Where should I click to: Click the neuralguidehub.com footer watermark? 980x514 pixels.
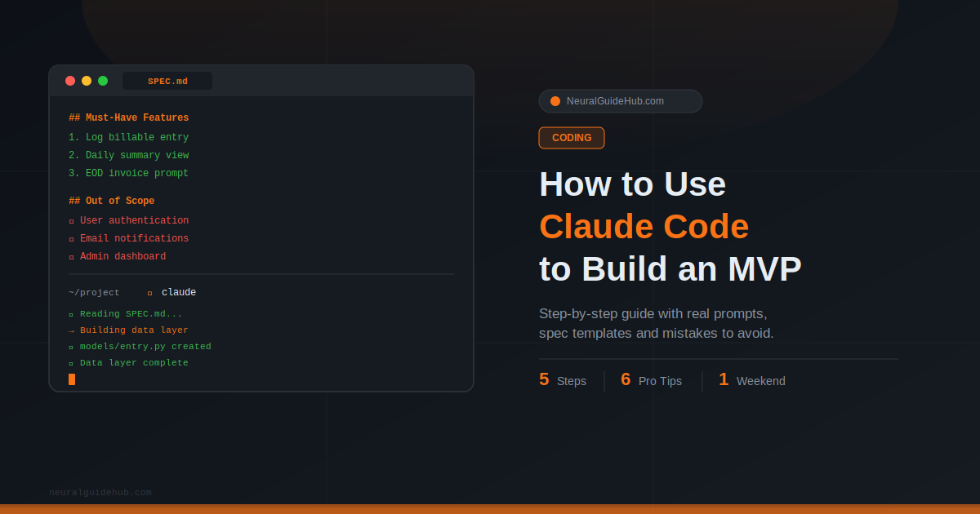point(100,493)
